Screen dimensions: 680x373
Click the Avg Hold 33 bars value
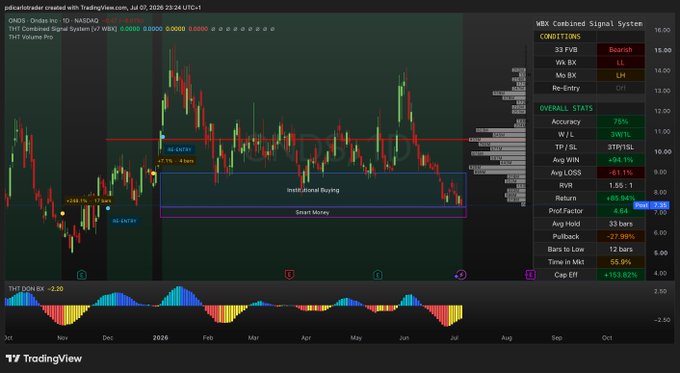click(x=621, y=224)
